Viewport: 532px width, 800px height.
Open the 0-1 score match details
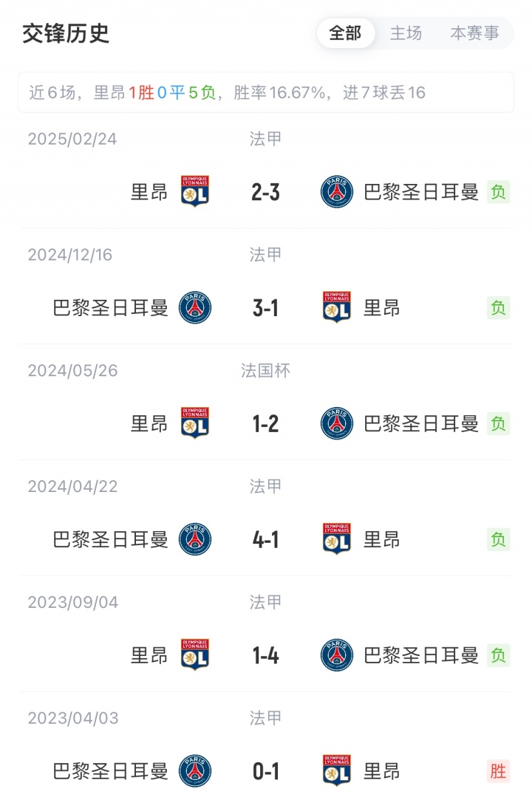[x=265, y=771]
